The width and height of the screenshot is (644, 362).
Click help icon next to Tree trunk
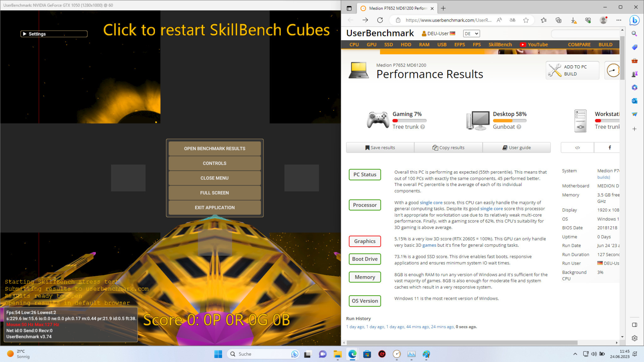click(x=423, y=127)
